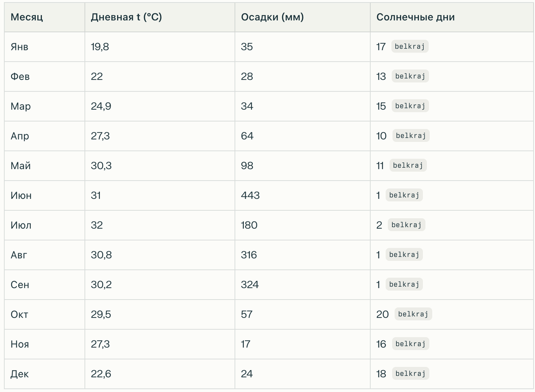The width and height of the screenshot is (535, 392).
Task: Select the Осадки (мм) column header
Action: coord(303,17)
